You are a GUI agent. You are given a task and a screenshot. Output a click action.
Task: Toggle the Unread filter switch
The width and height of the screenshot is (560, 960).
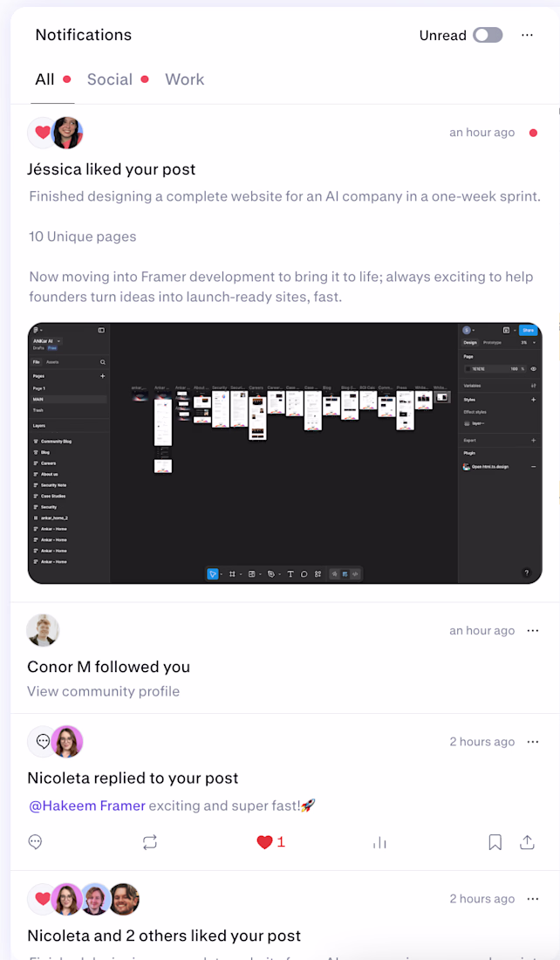488,35
